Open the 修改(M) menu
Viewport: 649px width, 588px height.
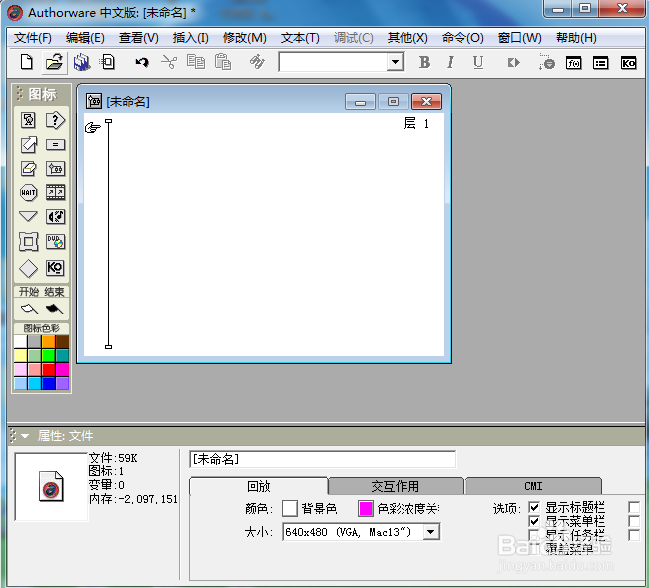[245, 38]
